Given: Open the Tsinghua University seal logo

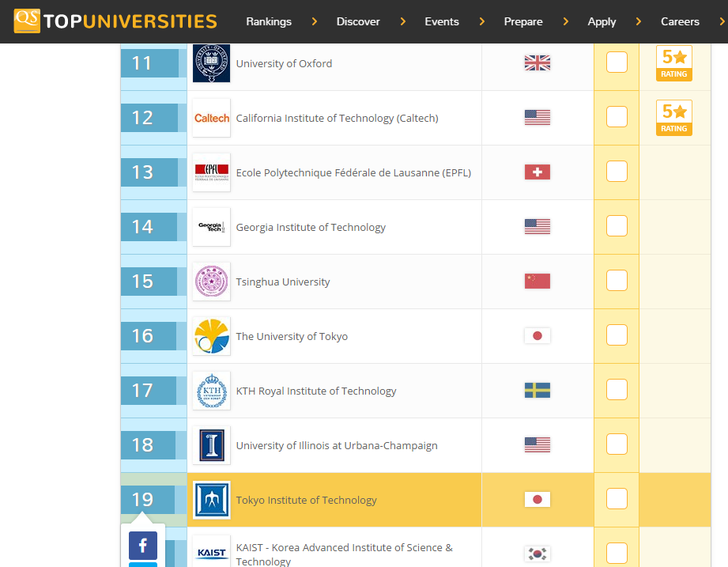Looking at the screenshot, I should 211,282.
